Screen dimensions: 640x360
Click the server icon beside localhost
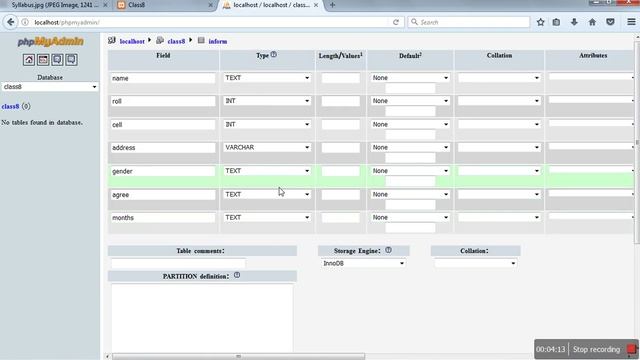pos(112,40)
